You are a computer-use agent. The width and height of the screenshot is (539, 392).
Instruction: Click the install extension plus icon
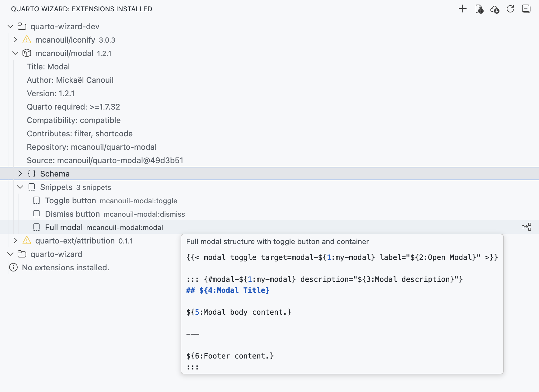(x=462, y=9)
